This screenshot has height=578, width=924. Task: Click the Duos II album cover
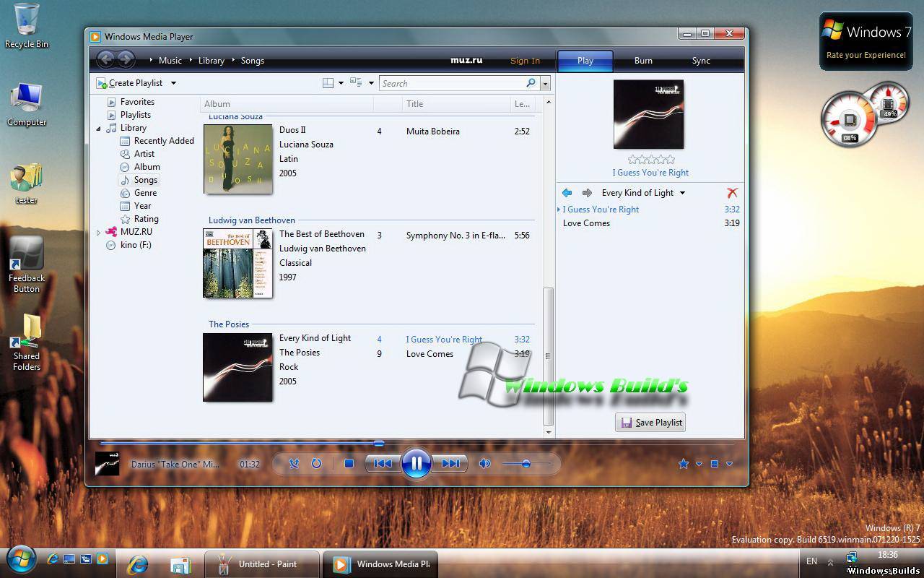coord(238,159)
